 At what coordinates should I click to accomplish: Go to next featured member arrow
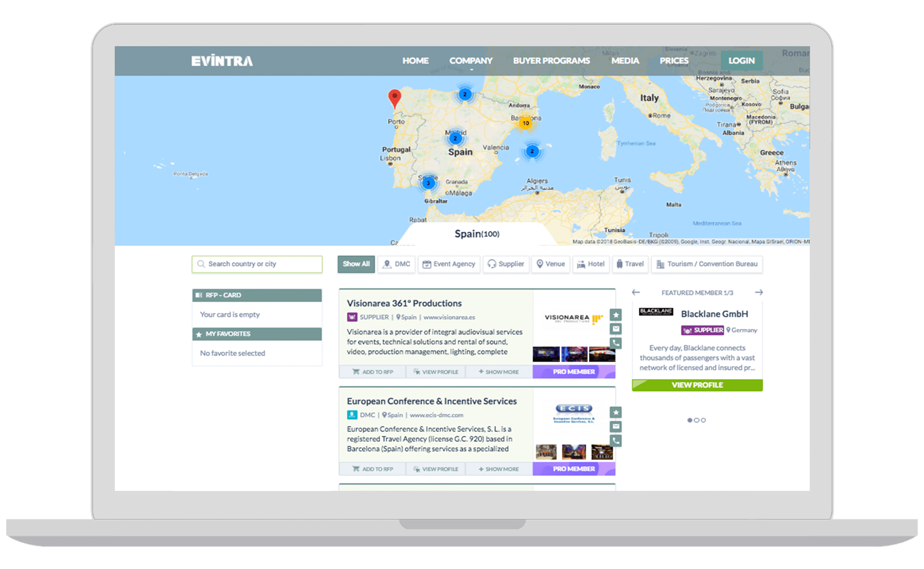tap(759, 292)
